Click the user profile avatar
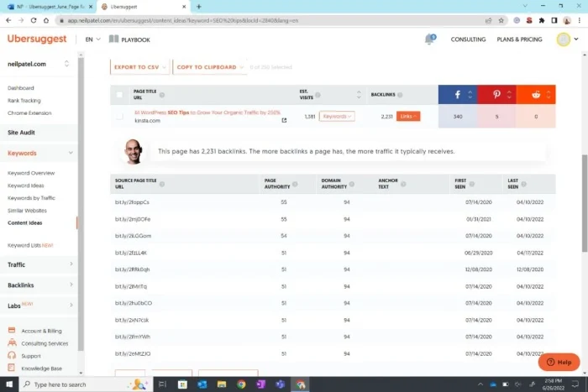The height and width of the screenshot is (392, 588). [x=563, y=39]
